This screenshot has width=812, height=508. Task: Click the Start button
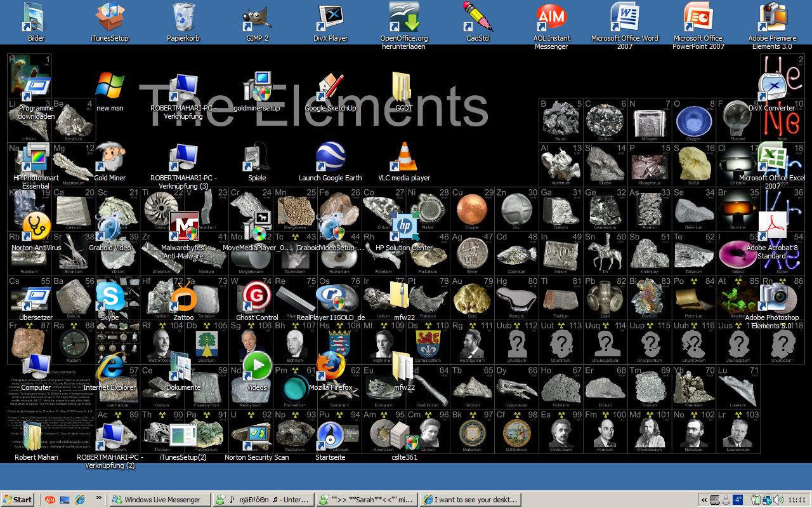tap(18, 500)
